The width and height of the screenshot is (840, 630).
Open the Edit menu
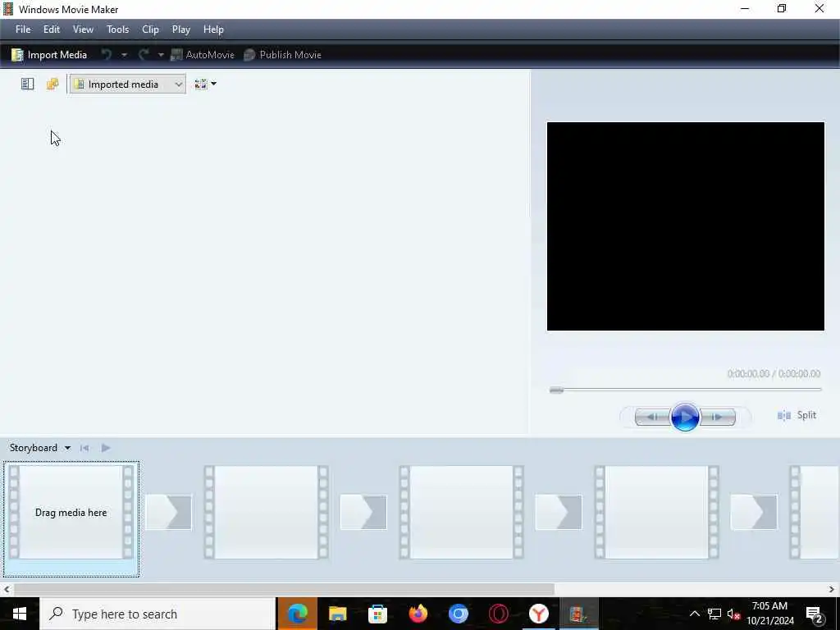(x=52, y=30)
